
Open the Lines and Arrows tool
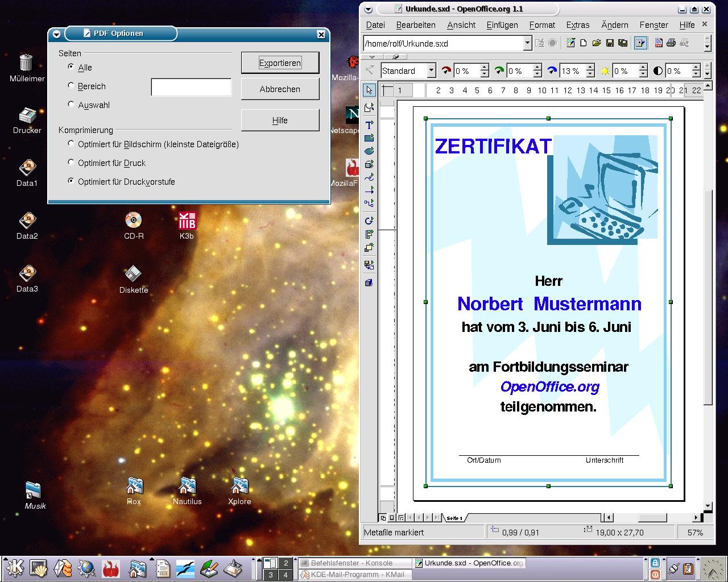coord(369,190)
